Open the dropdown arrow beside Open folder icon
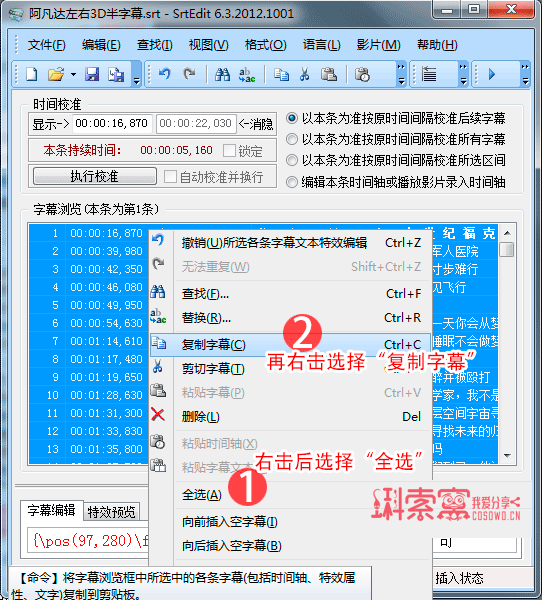 pos(73,75)
